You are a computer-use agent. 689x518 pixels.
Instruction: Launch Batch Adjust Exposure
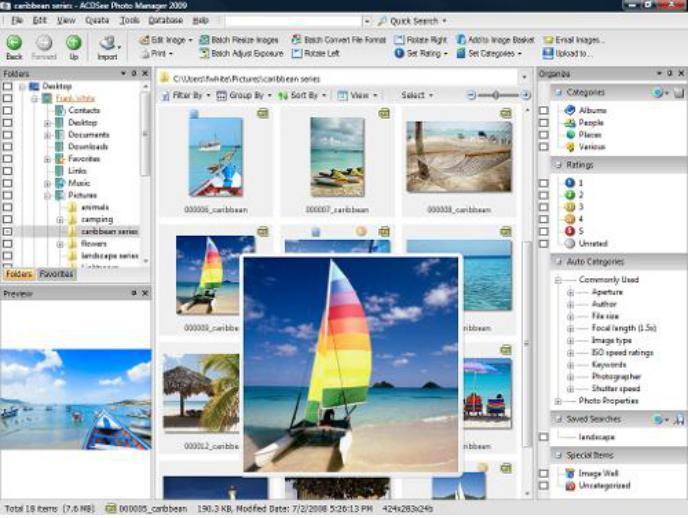click(241, 54)
